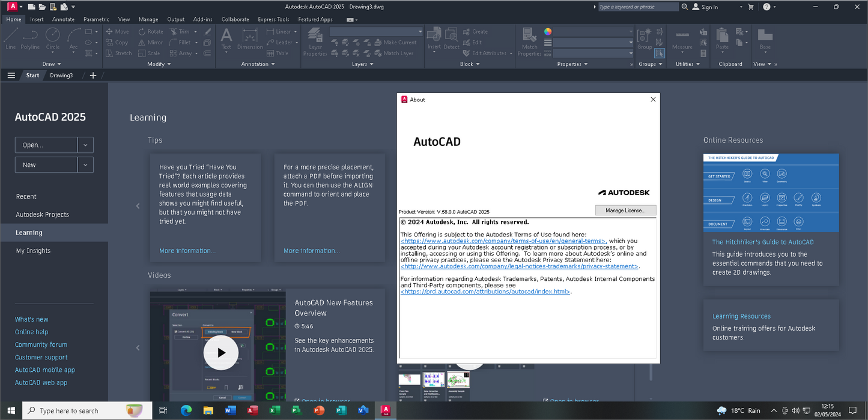868x420 pixels.
Task: Open the Community forum link
Action: 41,345
